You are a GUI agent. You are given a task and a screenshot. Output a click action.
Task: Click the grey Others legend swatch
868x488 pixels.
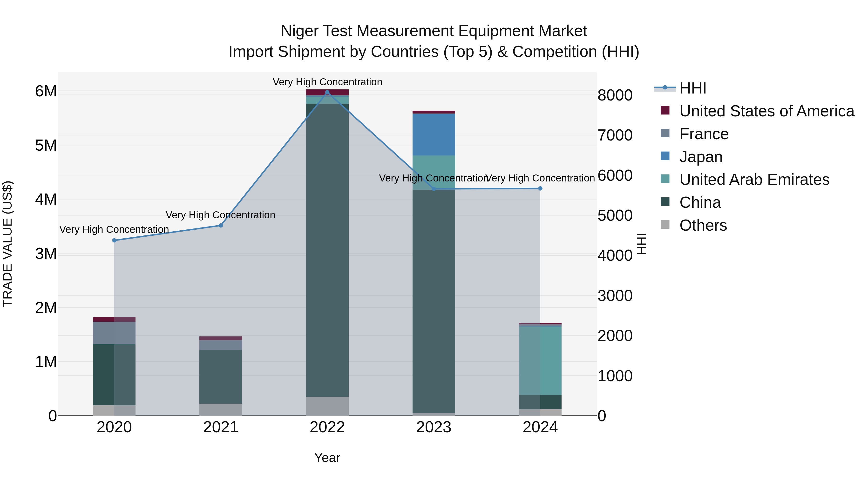point(665,224)
